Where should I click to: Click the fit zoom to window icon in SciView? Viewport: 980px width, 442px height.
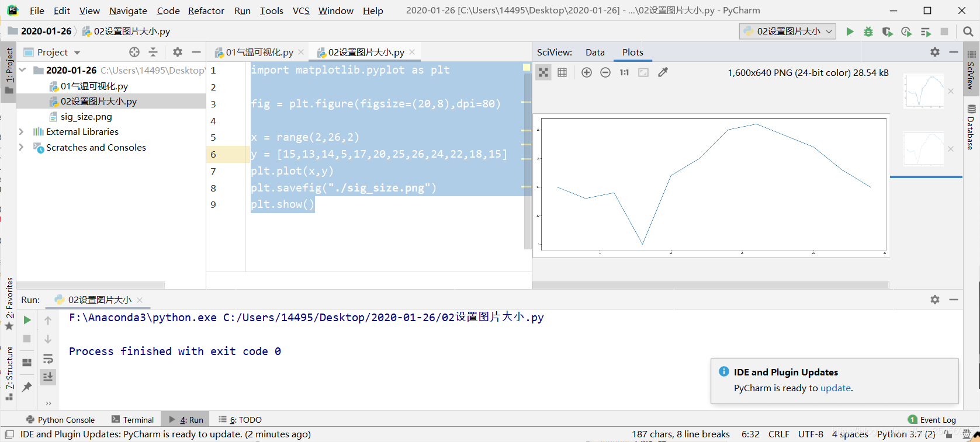pyautogui.click(x=643, y=72)
